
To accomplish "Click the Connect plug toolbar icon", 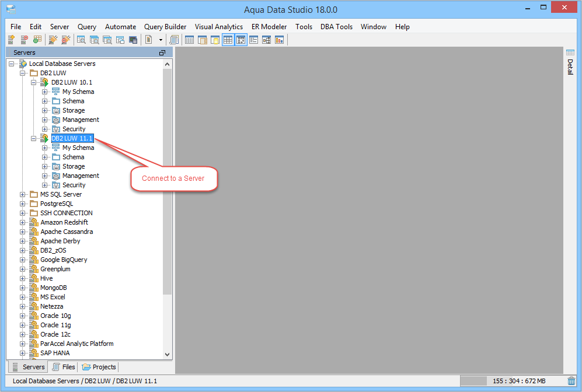I will click(x=53, y=40).
